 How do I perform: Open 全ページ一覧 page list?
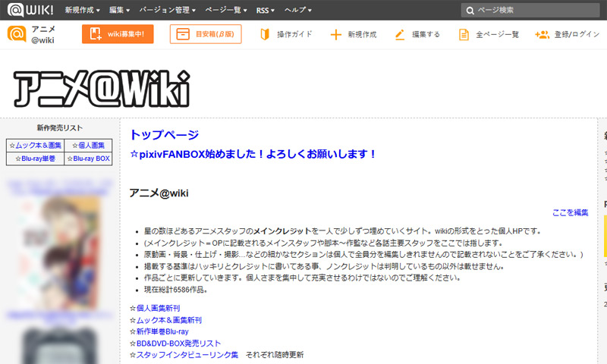click(x=498, y=34)
